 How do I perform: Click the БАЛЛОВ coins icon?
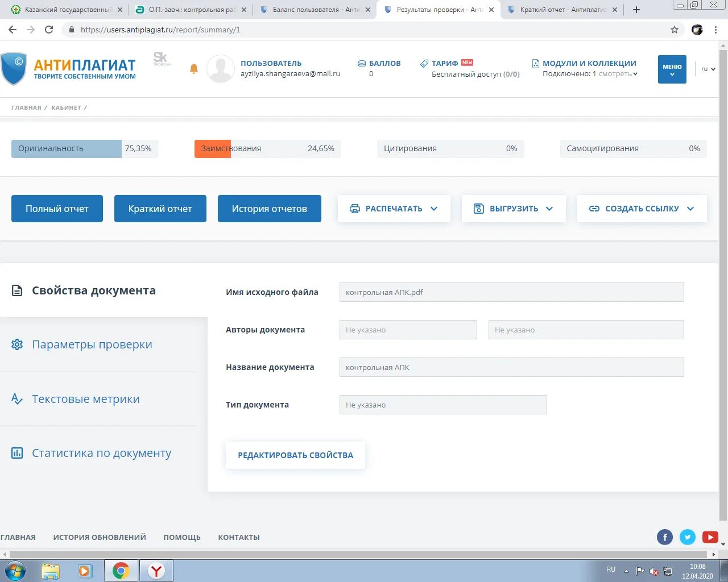coord(361,64)
